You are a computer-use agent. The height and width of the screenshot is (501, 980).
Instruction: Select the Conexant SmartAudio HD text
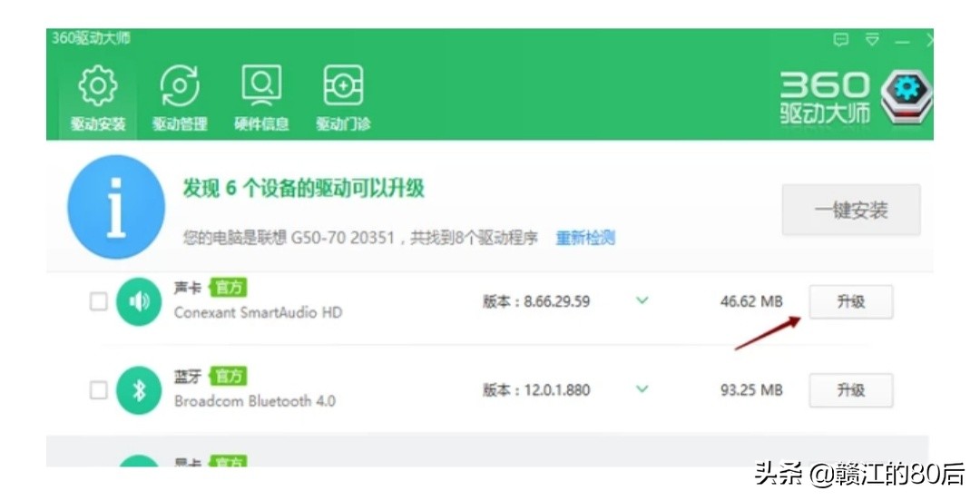tap(258, 312)
